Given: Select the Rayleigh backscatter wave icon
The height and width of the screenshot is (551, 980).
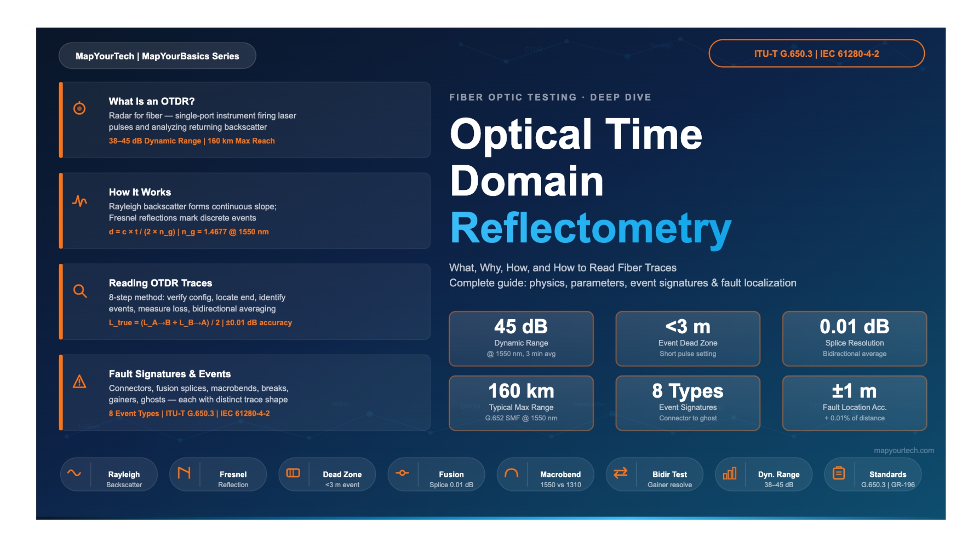Looking at the screenshot, I should pyautogui.click(x=74, y=474).
